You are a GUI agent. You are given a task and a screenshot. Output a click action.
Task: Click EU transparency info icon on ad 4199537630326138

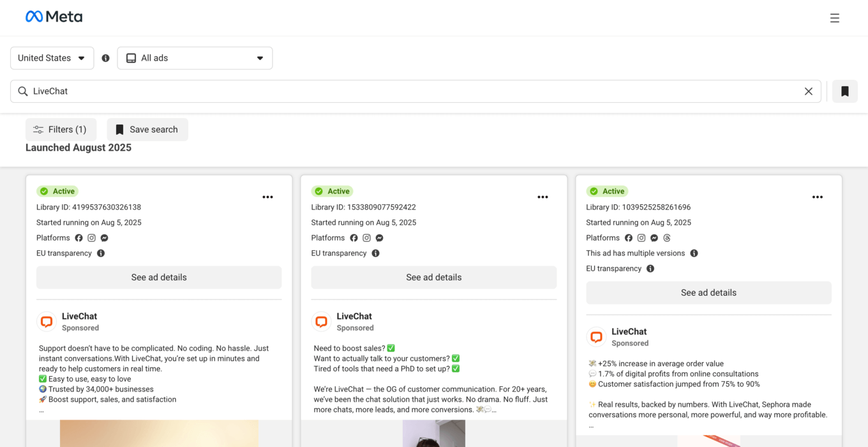pos(101,254)
